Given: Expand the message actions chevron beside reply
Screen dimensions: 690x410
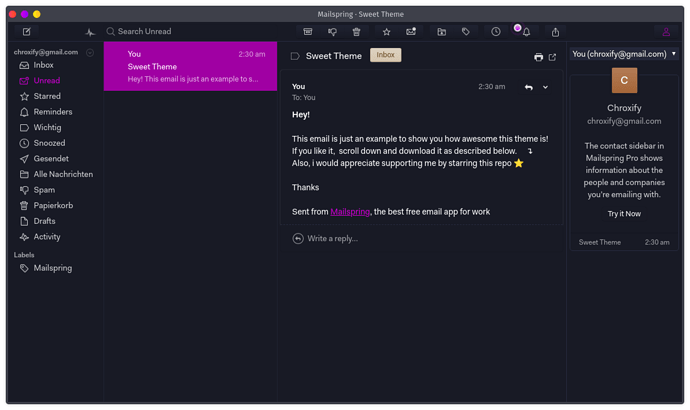Looking at the screenshot, I should 545,87.
